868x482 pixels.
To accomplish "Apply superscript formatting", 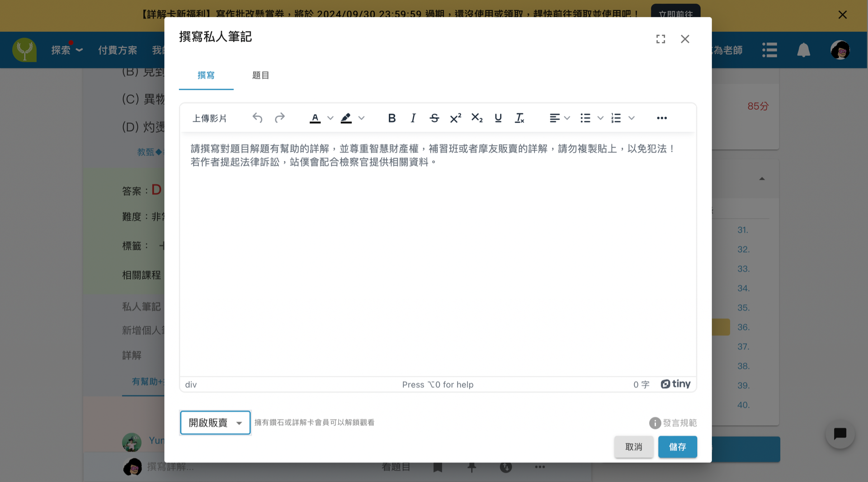I will click(455, 118).
